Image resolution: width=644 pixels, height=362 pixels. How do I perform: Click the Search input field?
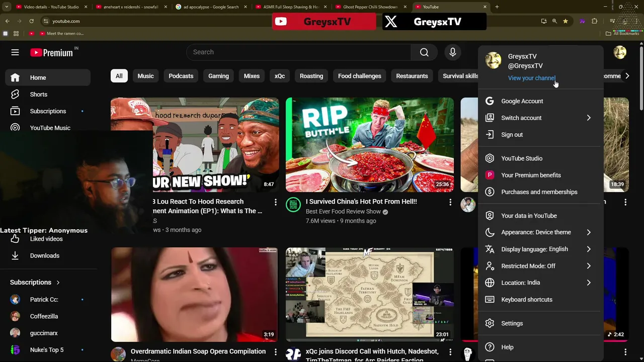[x=298, y=52]
